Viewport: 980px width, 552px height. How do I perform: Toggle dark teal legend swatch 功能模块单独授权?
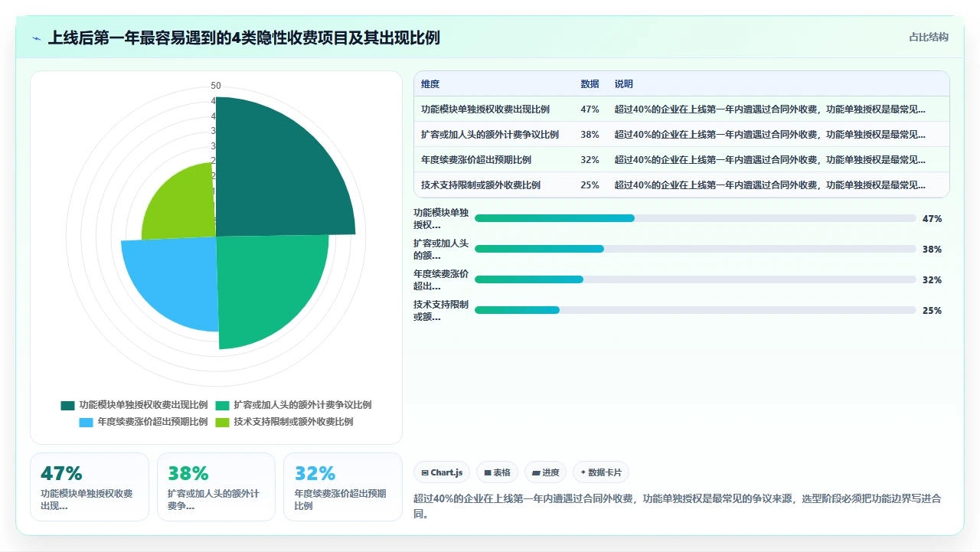pyautogui.click(x=68, y=405)
